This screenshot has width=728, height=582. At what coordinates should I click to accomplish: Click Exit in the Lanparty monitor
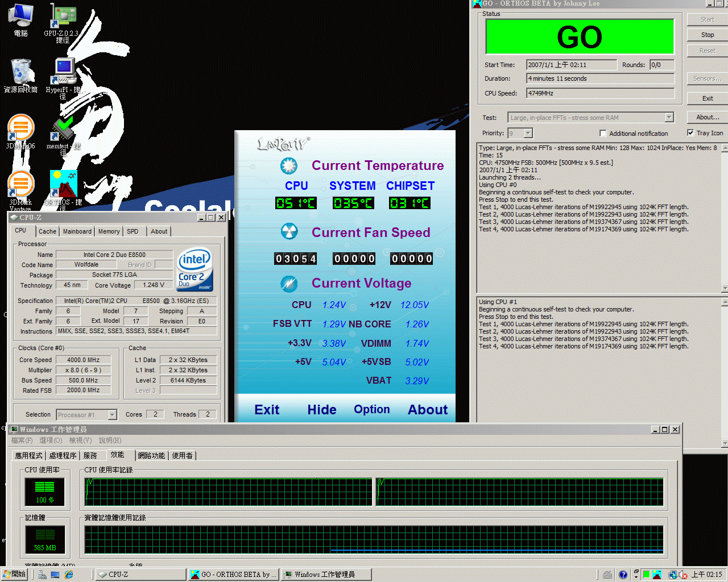click(x=267, y=410)
